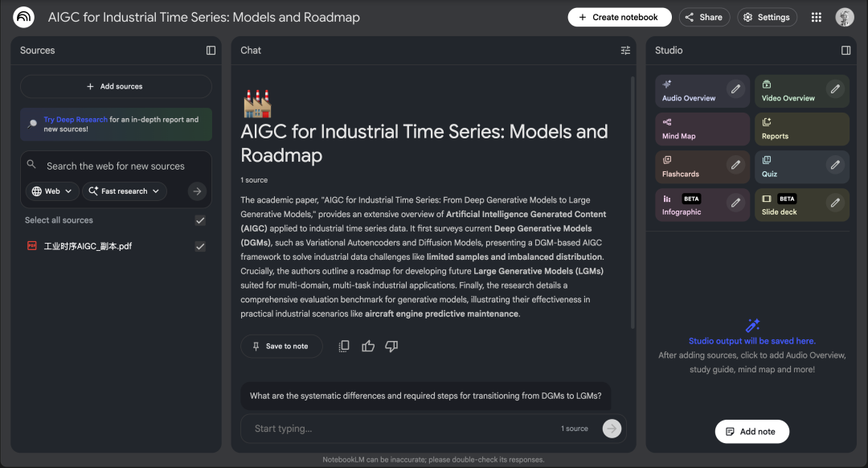Copy the summary to clipboard
Screen dimensions: 868x468
(344, 346)
